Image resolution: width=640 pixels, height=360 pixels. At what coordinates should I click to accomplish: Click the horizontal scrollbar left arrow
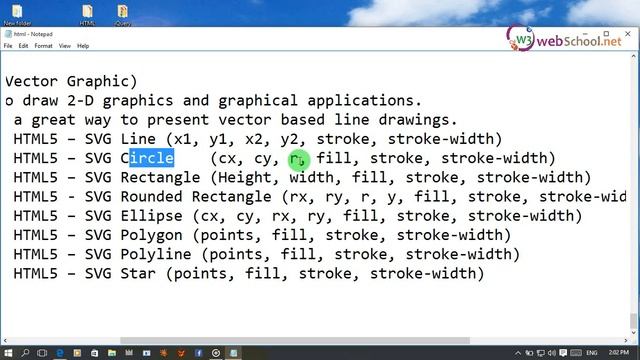tap(5, 340)
